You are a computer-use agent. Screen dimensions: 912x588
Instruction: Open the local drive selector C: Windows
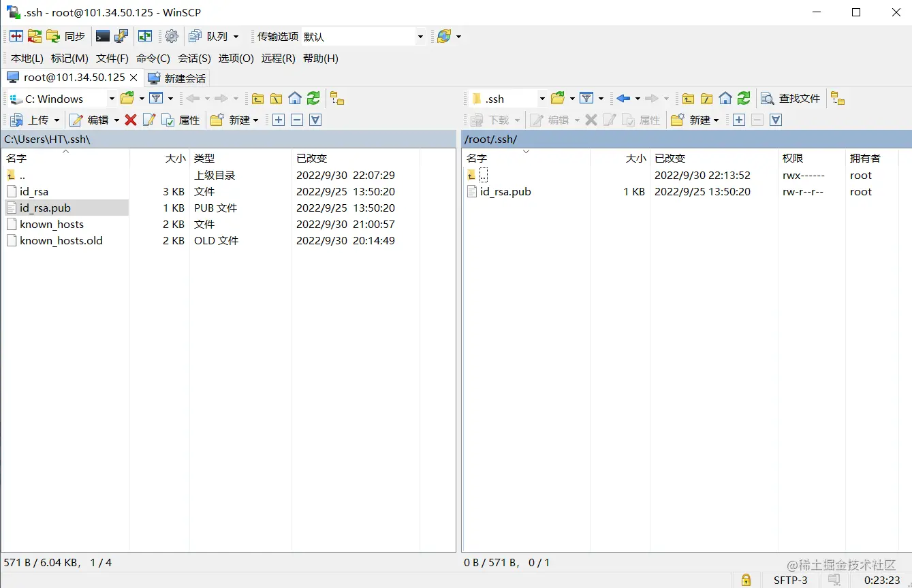tap(62, 99)
